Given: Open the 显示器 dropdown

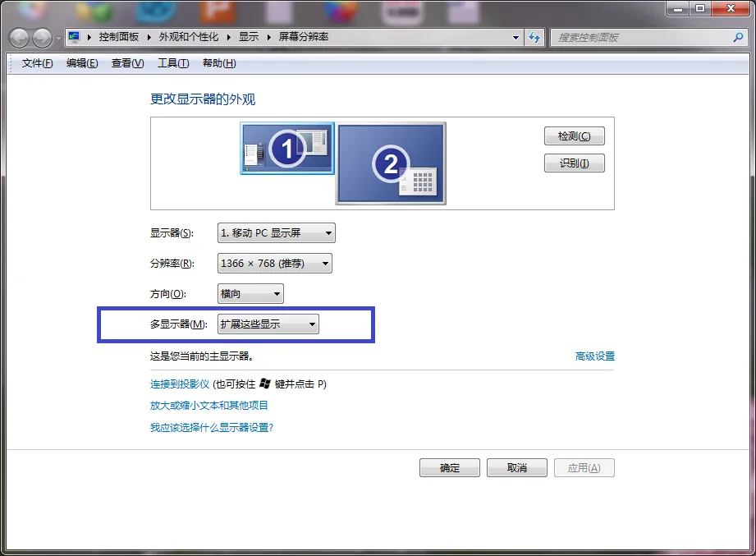Looking at the screenshot, I should pyautogui.click(x=277, y=233).
